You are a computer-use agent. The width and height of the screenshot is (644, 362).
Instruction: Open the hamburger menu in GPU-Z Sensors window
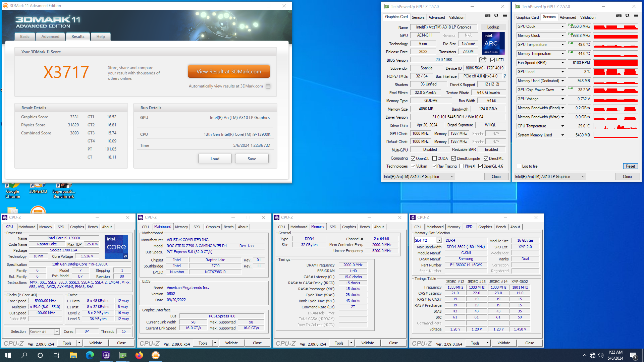[636, 16]
